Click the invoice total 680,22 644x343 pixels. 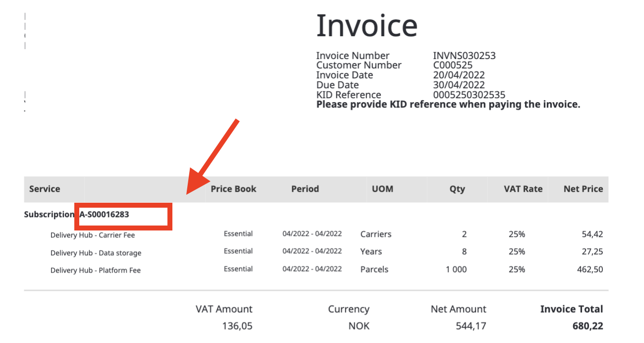coord(586,327)
